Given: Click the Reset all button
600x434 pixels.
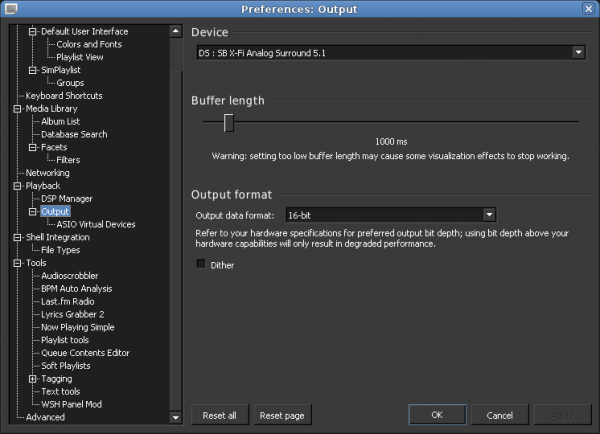Looking at the screenshot, I should pos(220,415).
